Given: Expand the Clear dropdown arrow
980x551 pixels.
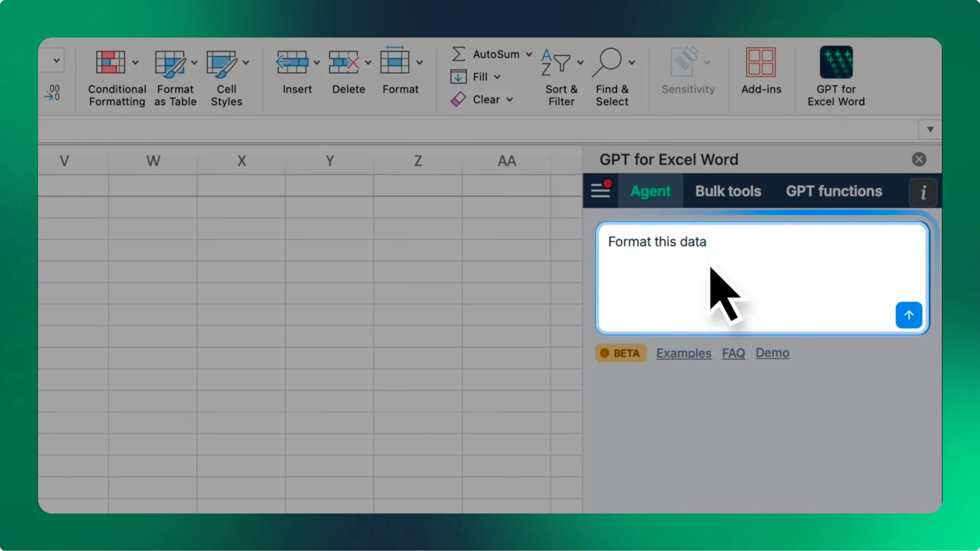Looking at the screenshot, I should 509,99.
